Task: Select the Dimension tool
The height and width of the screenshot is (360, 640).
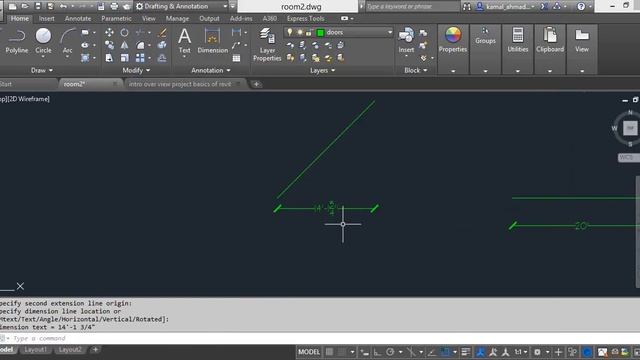Action: point(212,41)
